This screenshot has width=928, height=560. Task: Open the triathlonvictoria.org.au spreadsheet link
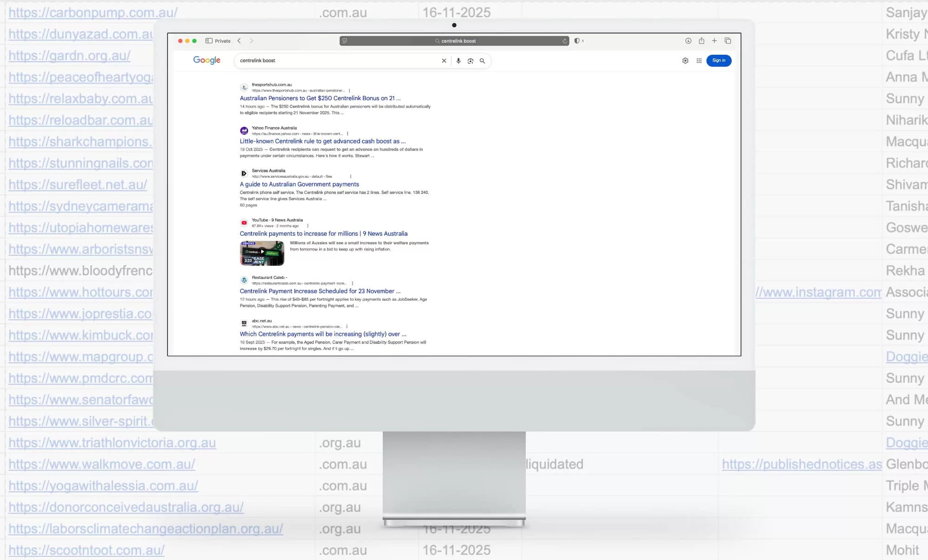pyautogui.click(x=112, y=443)
